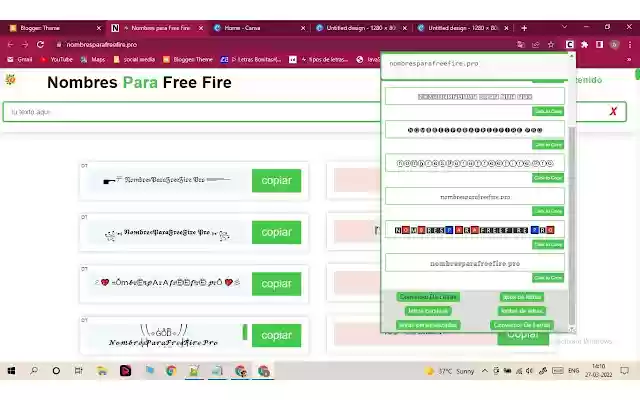The height and width of the screenshot is (400, 640).
Task: Click the 'tu texto aqui' input field
Action: pyautogui.click(x=313, y=111)
